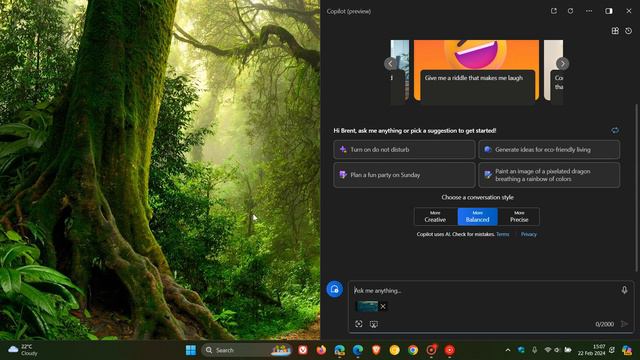
Task: Open the Copilot three-dots more options menu
Action: pos(589,11)
